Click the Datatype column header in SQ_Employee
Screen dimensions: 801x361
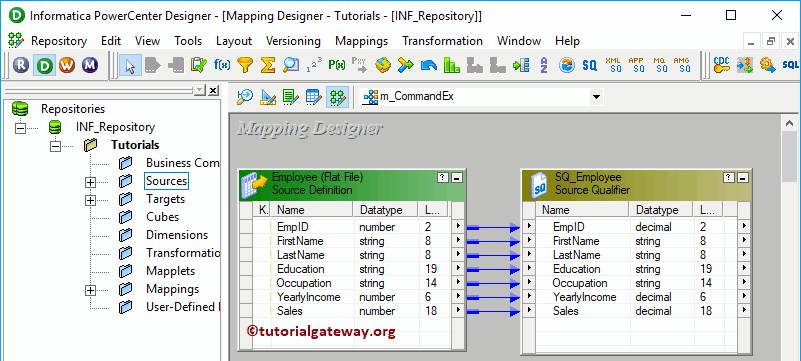coord(661,210)
